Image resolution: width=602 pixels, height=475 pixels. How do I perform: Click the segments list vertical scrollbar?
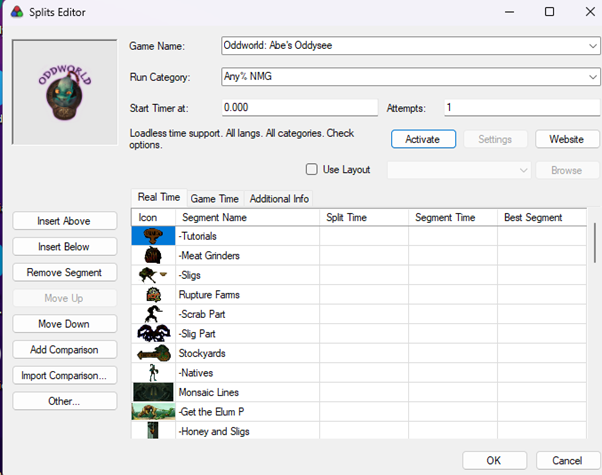click(x=595, y=243)
